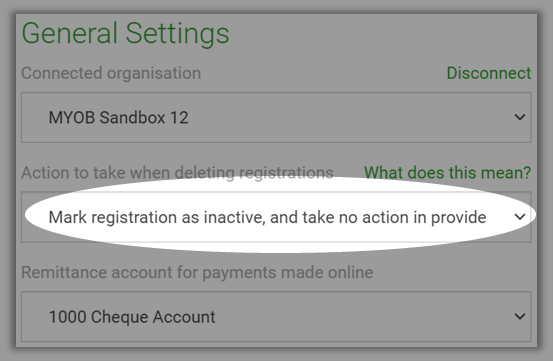Click the General Settings heading
553x361 pixels.
tap(126, 34)
